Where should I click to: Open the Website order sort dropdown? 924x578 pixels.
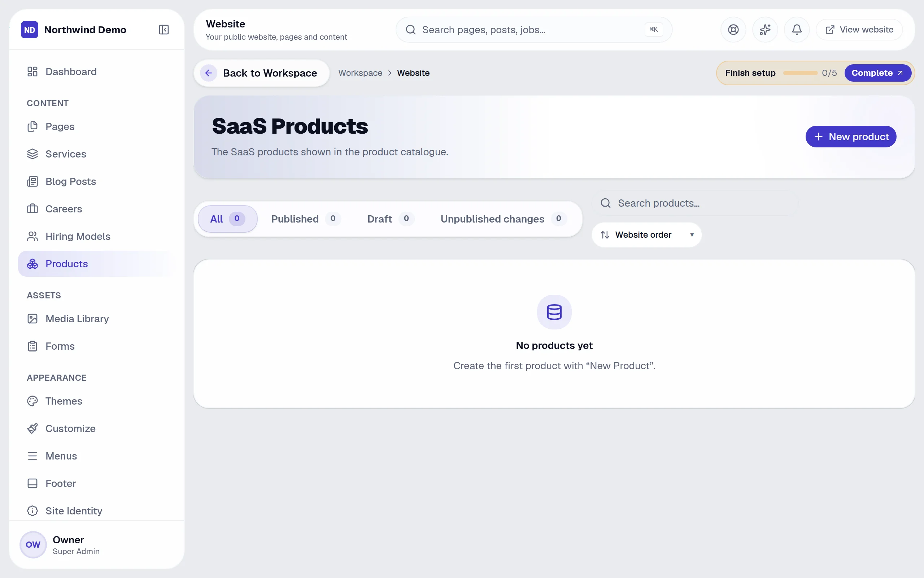[x=646, y=235]
